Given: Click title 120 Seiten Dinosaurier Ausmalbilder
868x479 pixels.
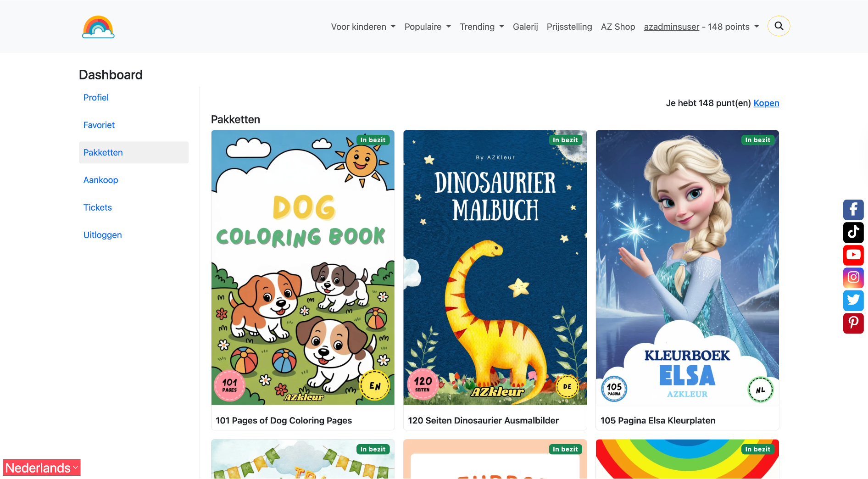Looking at the screenshot, I should 483,420.
